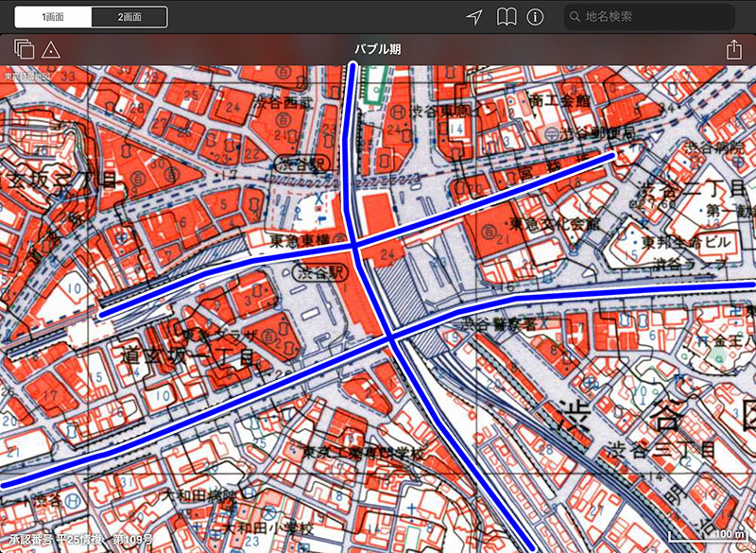Open the book guide icon
This screenshot has width=756, height=553.
pos(507,17)
